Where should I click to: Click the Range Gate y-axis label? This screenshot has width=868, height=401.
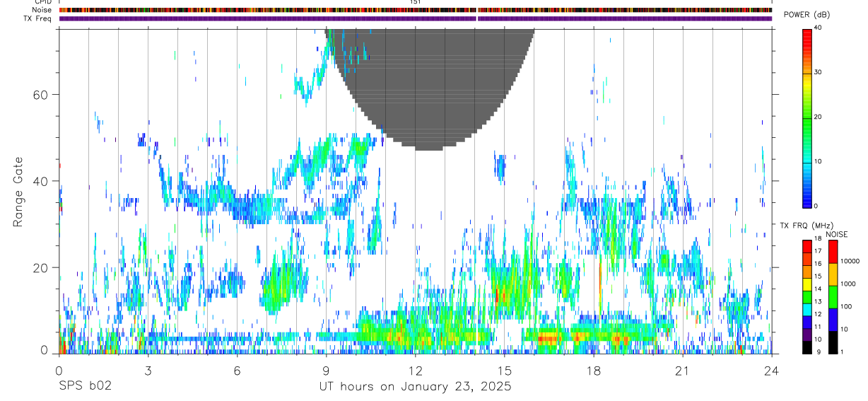(x=17, y=192)
